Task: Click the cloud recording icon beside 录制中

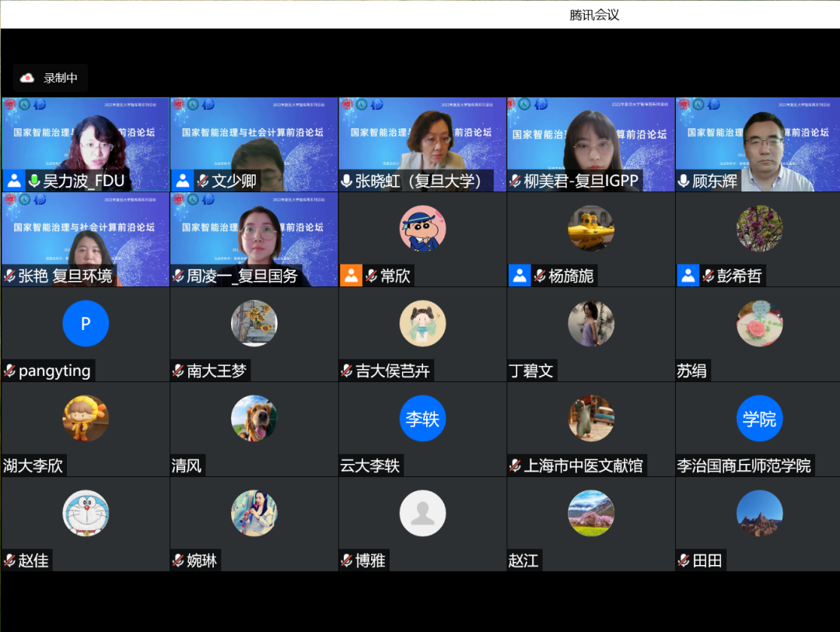Action: coord(27,78)
